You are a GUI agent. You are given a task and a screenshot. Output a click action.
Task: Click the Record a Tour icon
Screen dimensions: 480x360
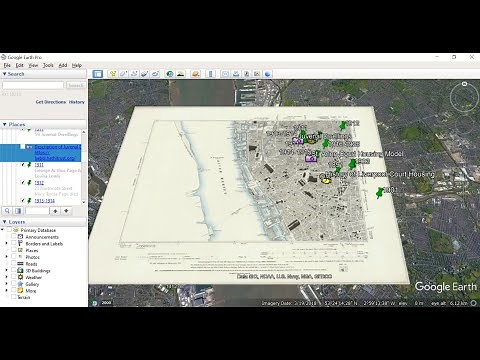155,74
